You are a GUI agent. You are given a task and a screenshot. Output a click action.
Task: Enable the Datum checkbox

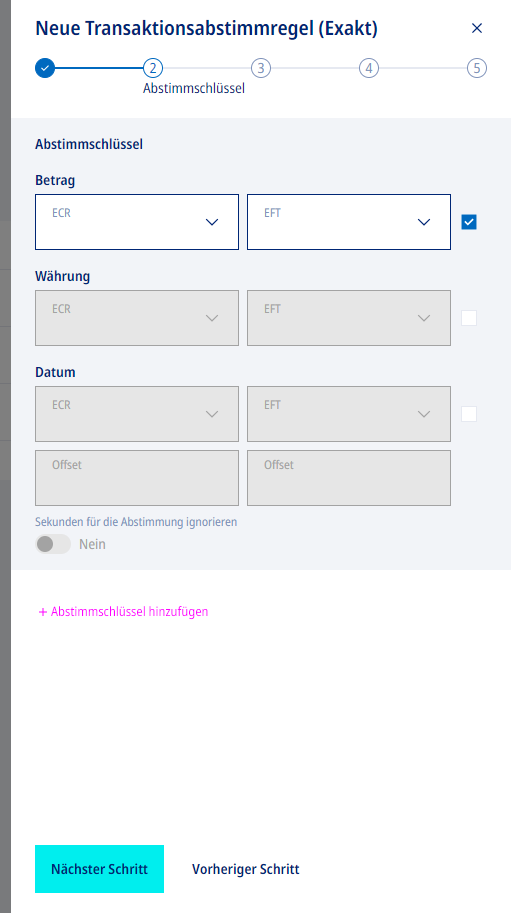click(469, 414)
